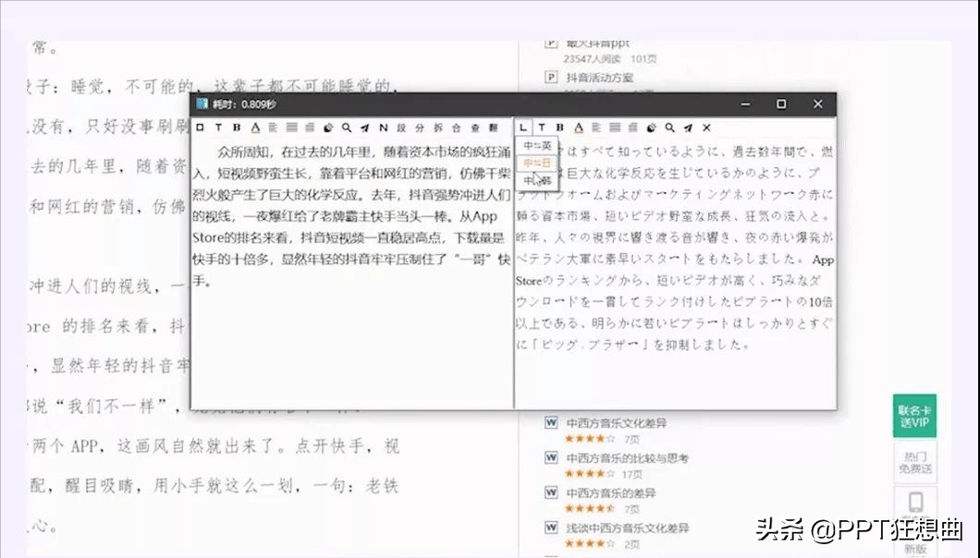980x558 pixels.
Task: Click the N icon in left pane toolbar
Action: (383, 127)
